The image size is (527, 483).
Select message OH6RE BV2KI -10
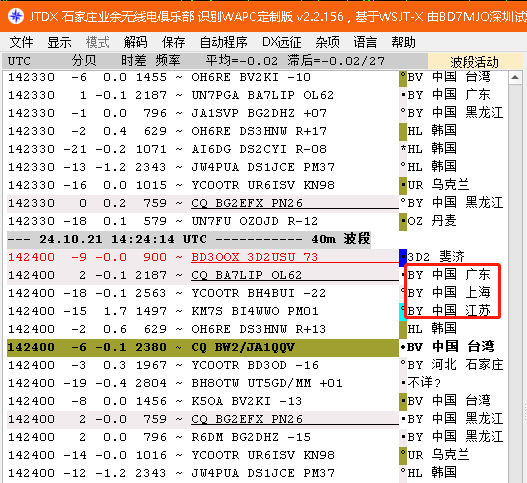tap(251, 77)
